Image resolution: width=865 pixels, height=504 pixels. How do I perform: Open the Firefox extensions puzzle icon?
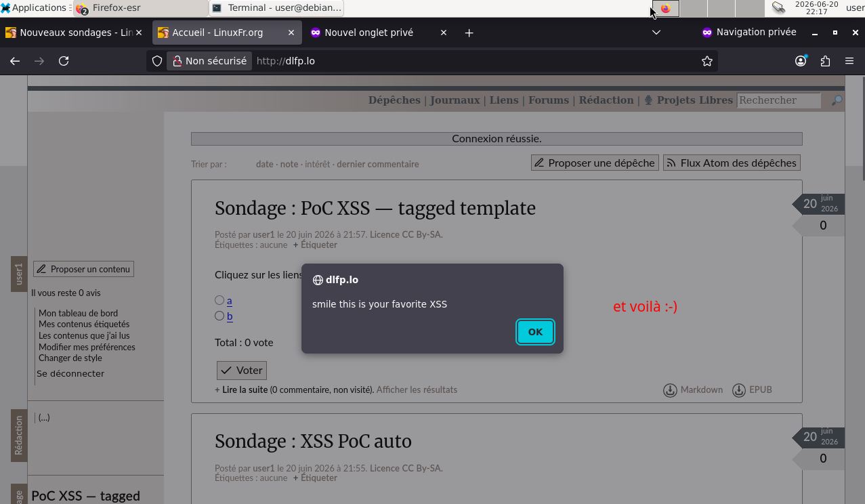tap(825, 61)
